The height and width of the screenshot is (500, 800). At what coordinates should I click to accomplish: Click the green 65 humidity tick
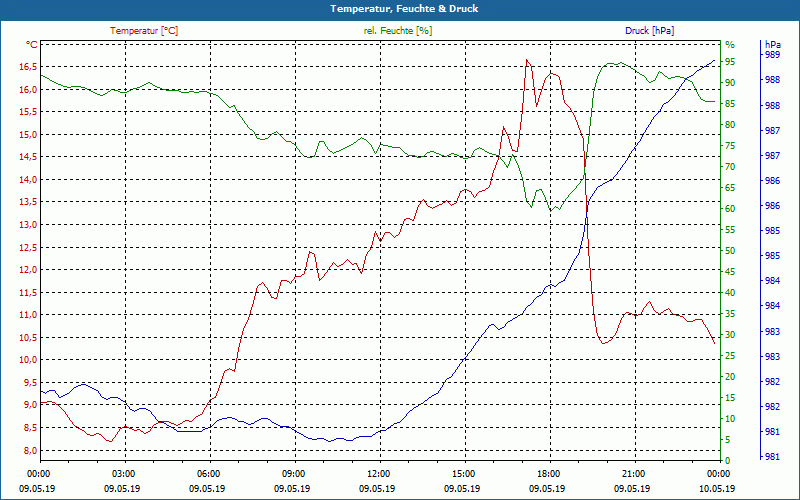click(730, 188)
